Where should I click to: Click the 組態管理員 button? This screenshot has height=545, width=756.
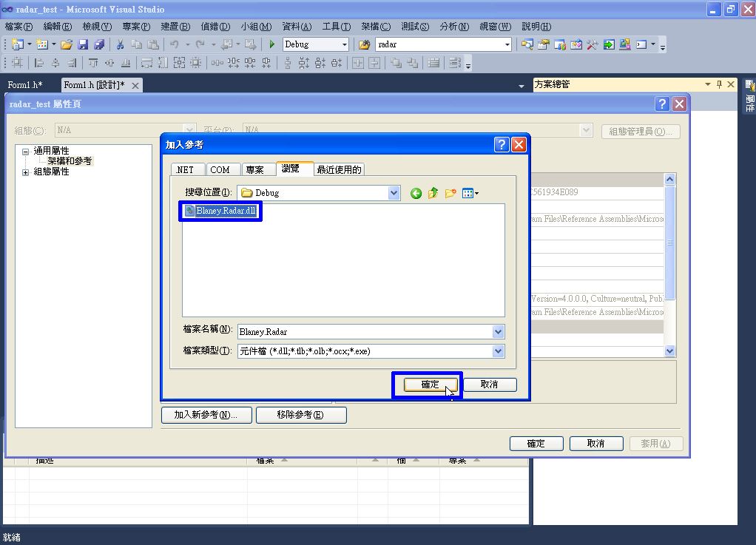coord(641,131)
